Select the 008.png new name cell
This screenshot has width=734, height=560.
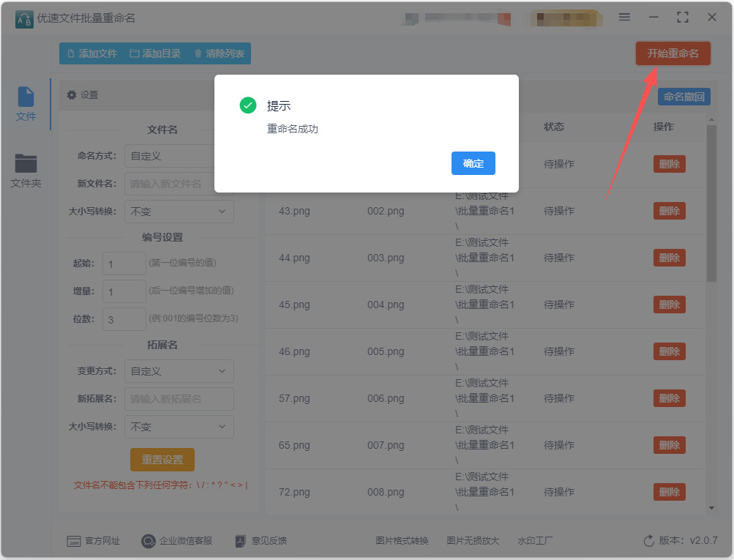(x=386, y=492)
